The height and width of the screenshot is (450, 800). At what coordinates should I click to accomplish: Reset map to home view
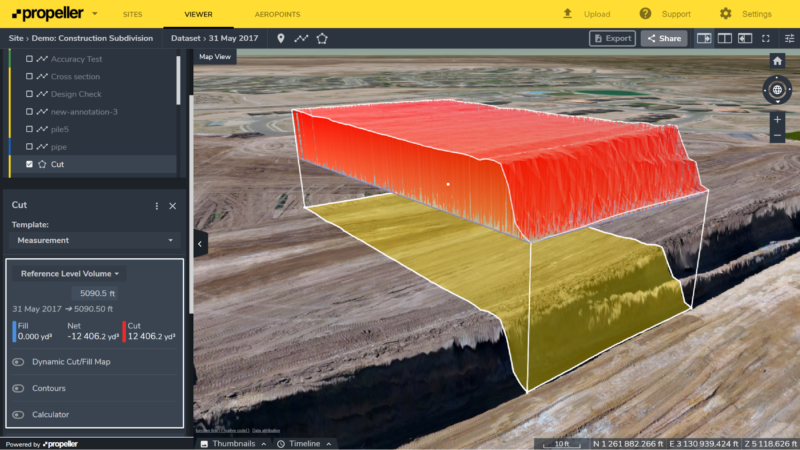coord(777,61)
